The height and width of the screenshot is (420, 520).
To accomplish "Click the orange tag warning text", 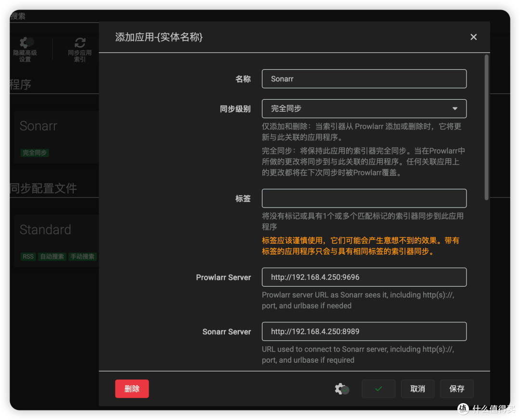I will tap(361, 246).
